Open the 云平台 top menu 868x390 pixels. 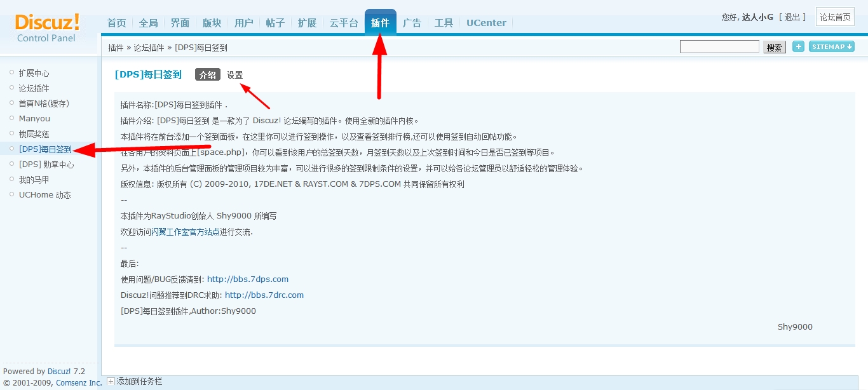pyautogui.click(x=344, y=23)
